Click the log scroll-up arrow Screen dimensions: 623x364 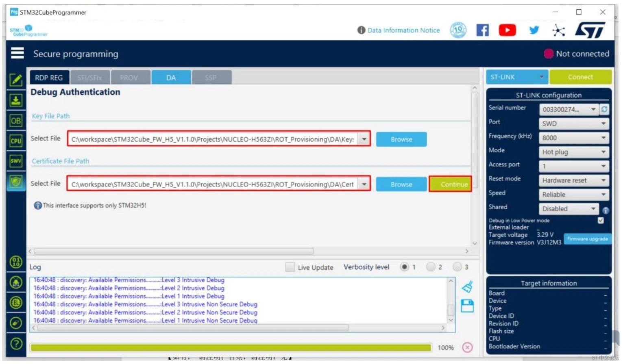click(x=451, y=281)
